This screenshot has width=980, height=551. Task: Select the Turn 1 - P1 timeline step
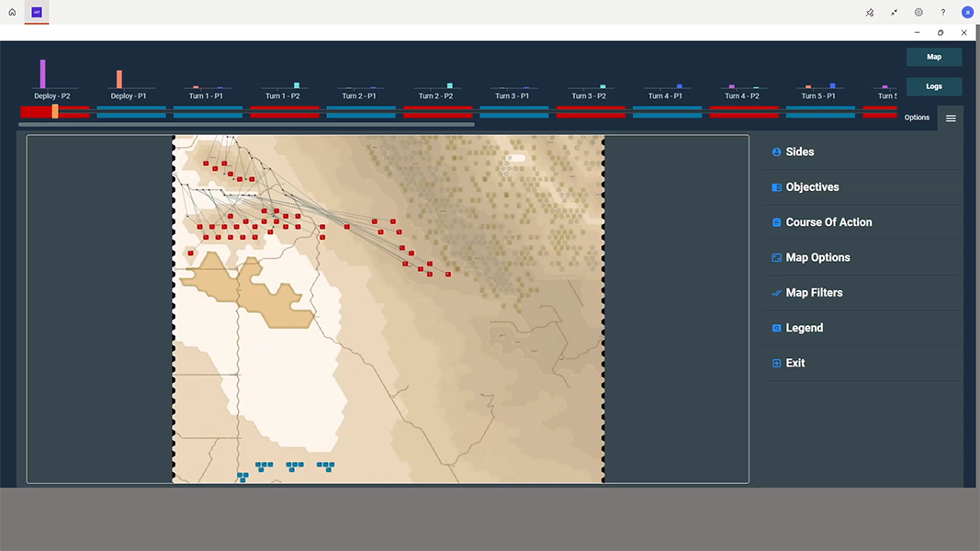pyautogui.click(x=206, y=96)
